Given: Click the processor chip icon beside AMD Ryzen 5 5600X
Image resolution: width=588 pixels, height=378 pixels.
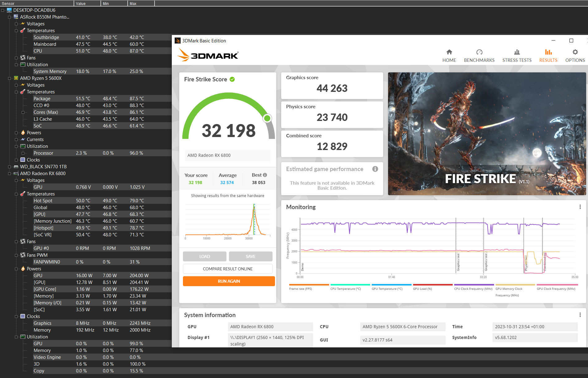Looking at the screenshot, I should click(x=16, y=78).
